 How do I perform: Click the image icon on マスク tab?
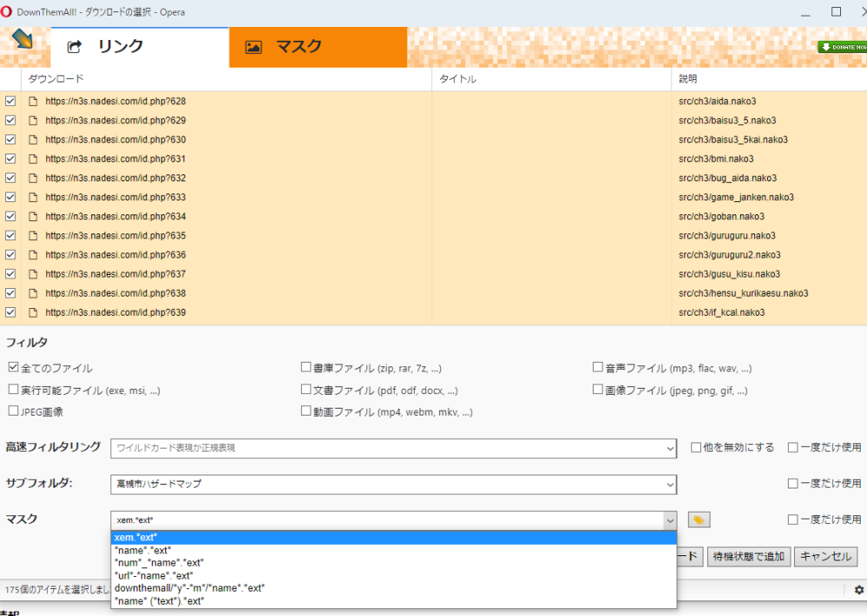(x=253, y=47)
